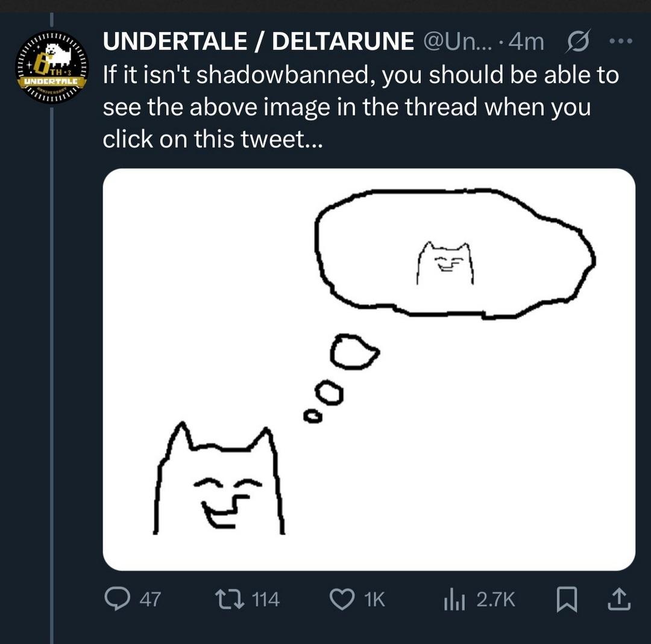This screenshot has width=651, height=644.
Task: Open UNDERTALE anniversary profile avatar
Action: pyautogui.click(x=52, y=67)
